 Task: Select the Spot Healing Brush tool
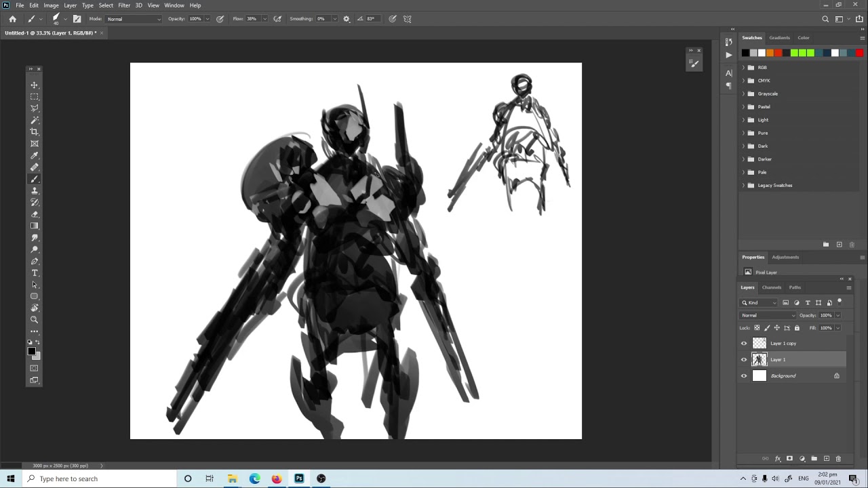click(x=35, y=167)
